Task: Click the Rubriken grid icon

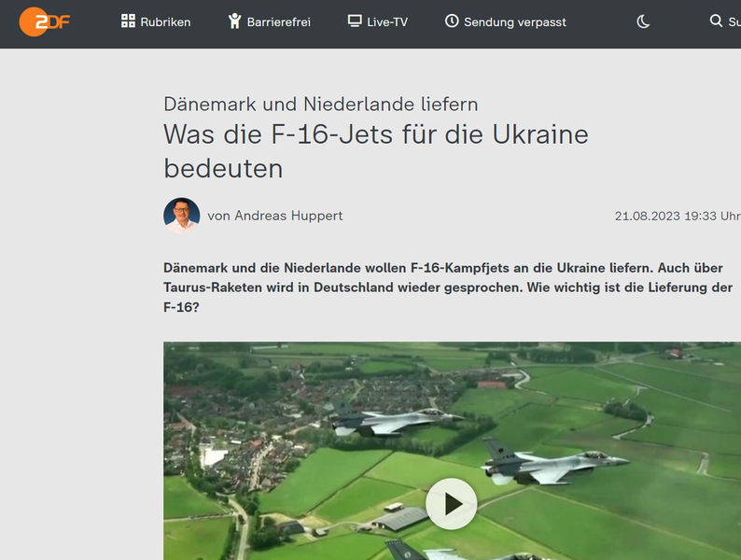Action: tap(128, 21)
